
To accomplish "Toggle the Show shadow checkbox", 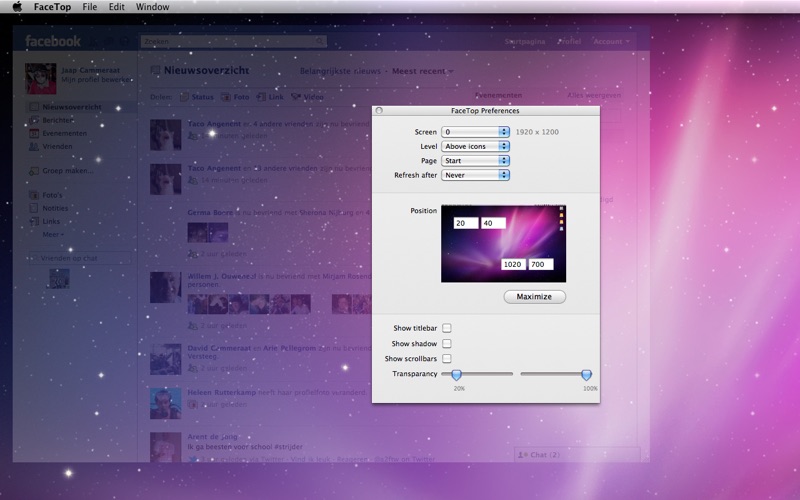I will (447, 343).
